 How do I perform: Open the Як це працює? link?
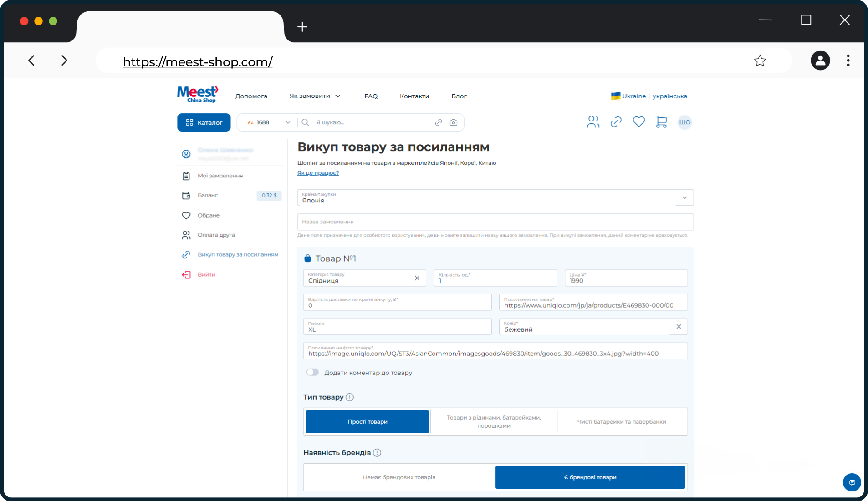click(x=318, y=173)
